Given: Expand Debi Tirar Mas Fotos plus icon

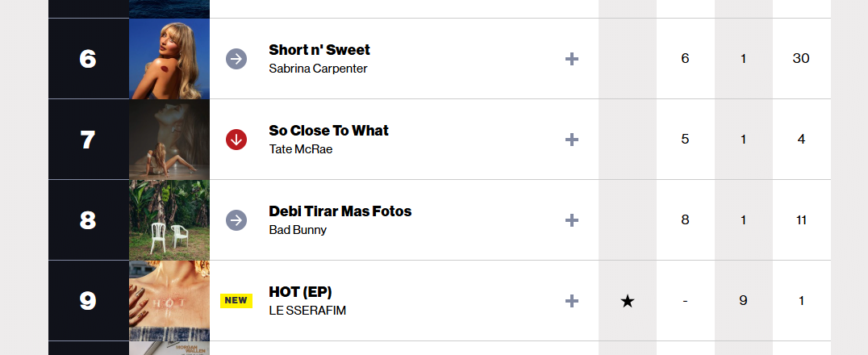Looking at the screenshot, I should tap(572, 220).
